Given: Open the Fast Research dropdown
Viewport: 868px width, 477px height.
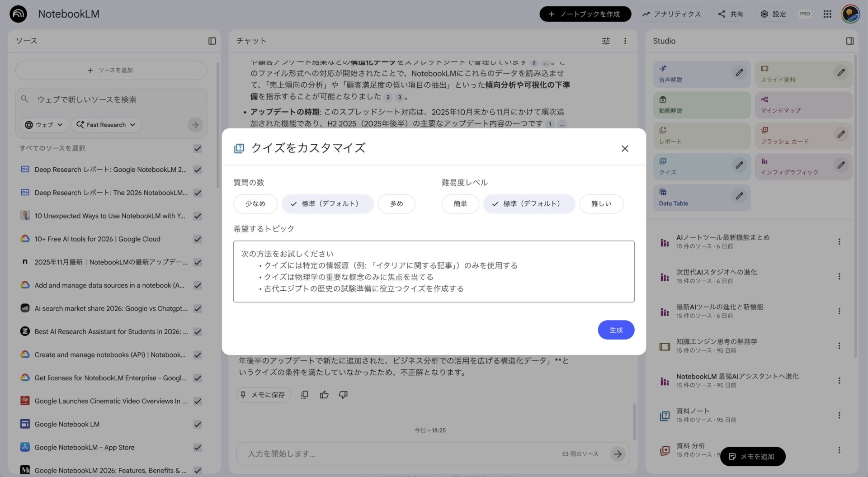Looking at the screenshot, I should (106, 124).
